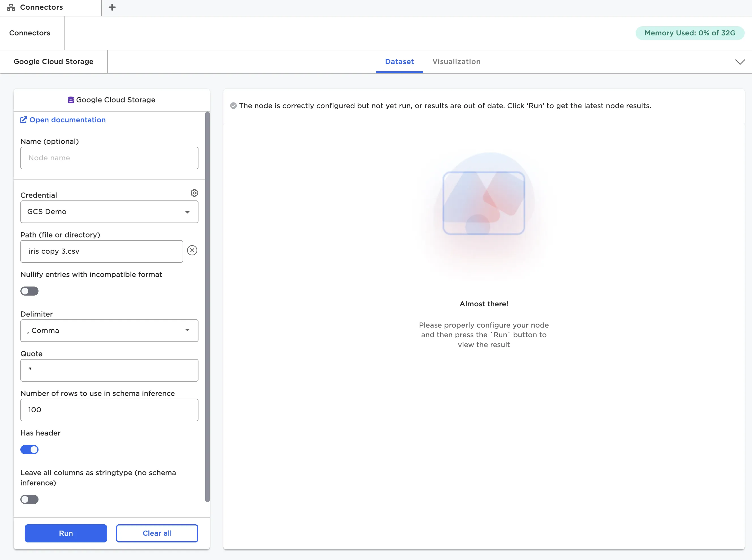
Task: Toggle leave all columns as stringtype
Action: point(29,499)
